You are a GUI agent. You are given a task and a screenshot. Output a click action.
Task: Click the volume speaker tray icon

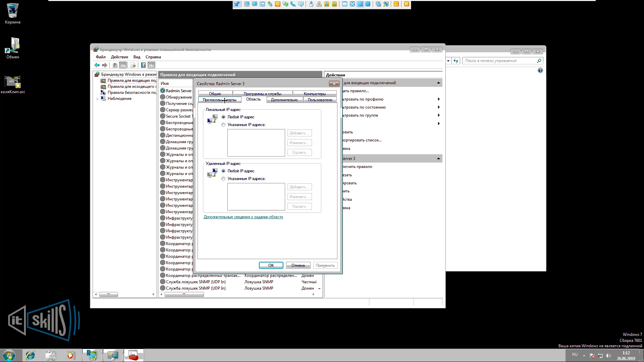click(x=608, y=356)
